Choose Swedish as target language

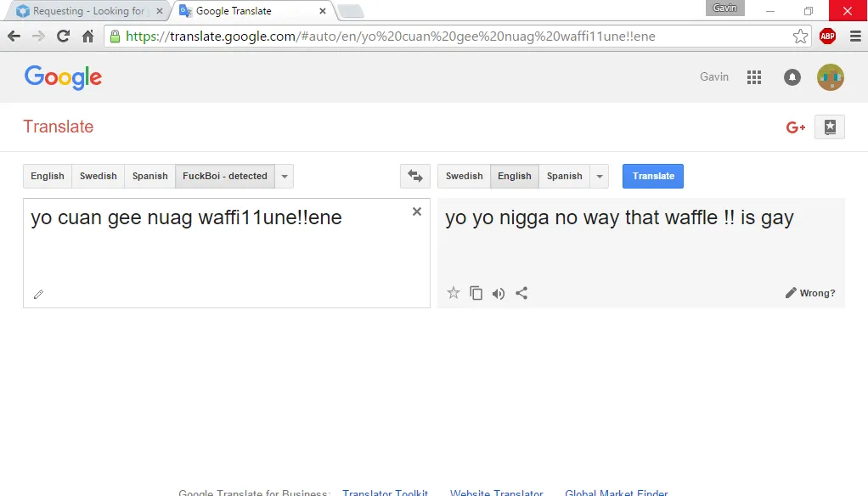tap(464, 176)
